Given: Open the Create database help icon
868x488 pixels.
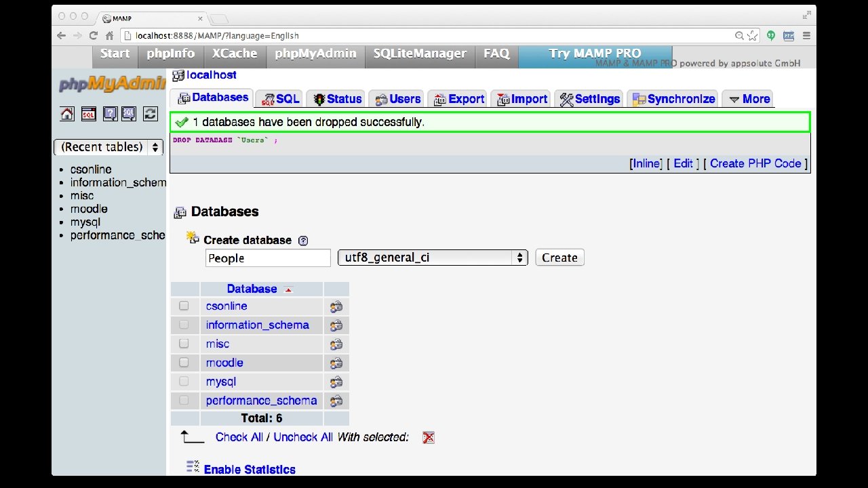Looking at the screenshot, I should pyautogui.click(x=303, y=241).
